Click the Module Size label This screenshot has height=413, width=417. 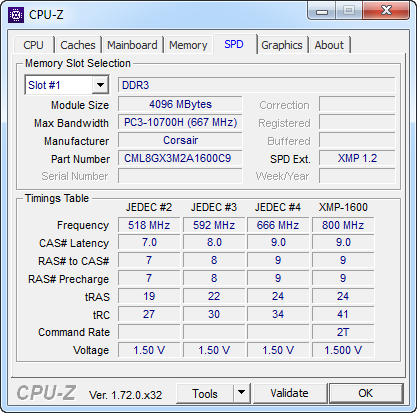pos(80,105)
